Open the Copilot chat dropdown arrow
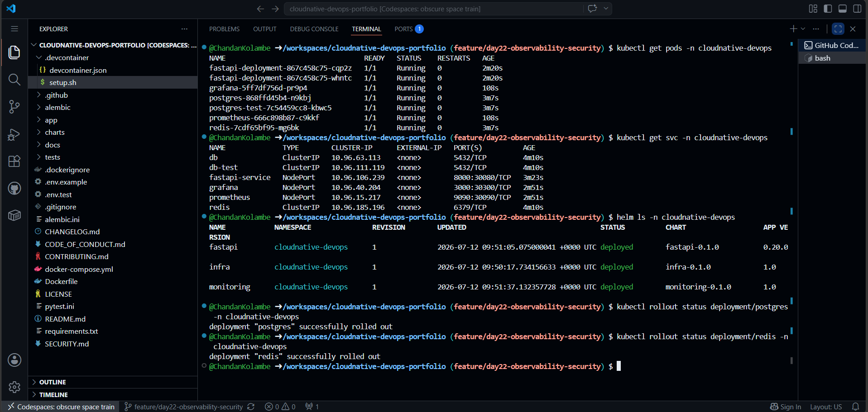Screen dimensions: 868x412 (x=606, y=9)
